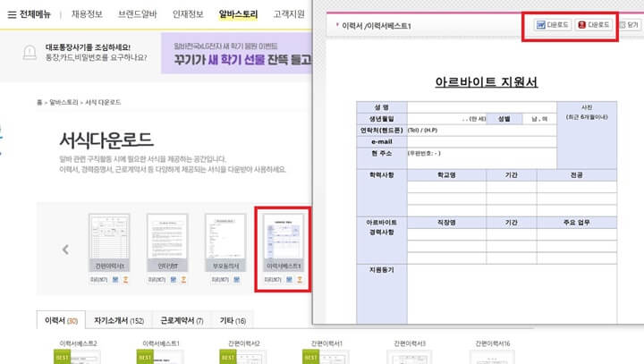Click the 학교명 column header in preview
The width and height of the screenshot is (644, 364).
(446, 175)
